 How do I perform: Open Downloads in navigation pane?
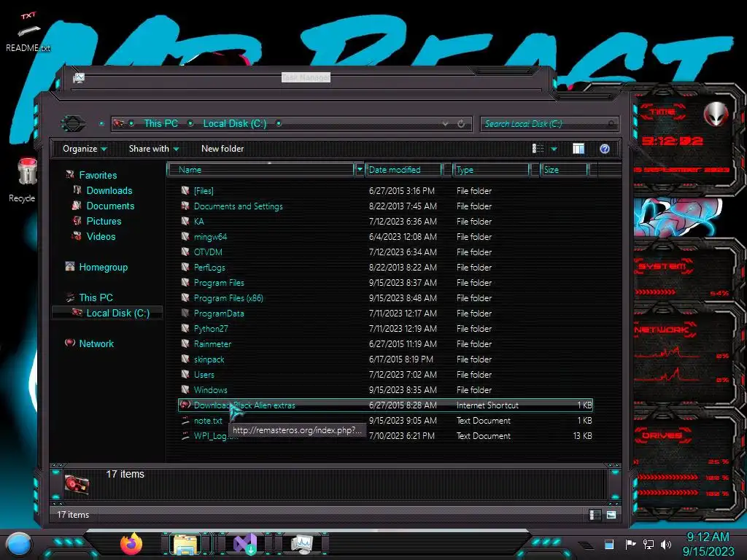[109, 190]
